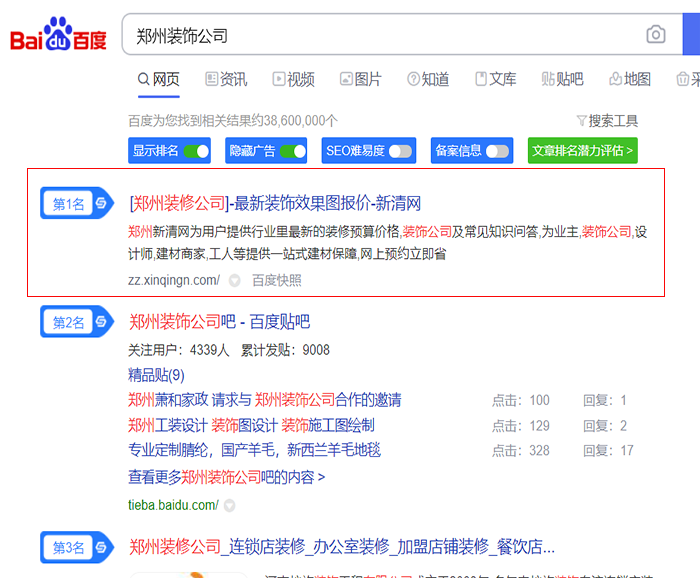Open 郑州装饰公司吧 - 百度贴吧 link
Image resolution: width=700 pixels, height=578 pixels.
219,322
